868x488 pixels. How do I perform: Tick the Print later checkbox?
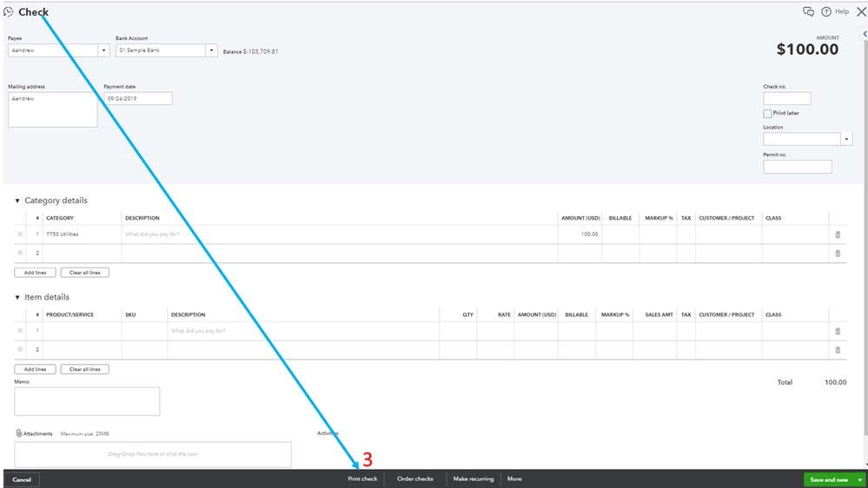coord(767,114)
